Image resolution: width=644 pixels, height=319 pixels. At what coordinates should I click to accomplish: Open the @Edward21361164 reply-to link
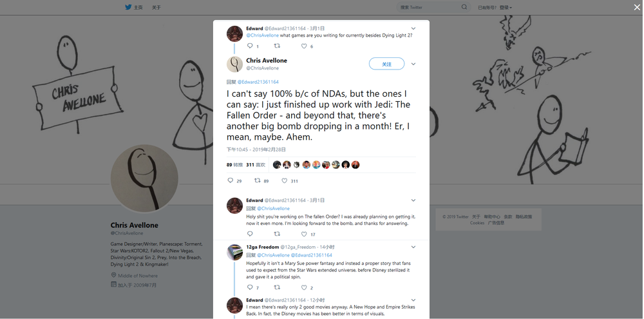(258, 82)
